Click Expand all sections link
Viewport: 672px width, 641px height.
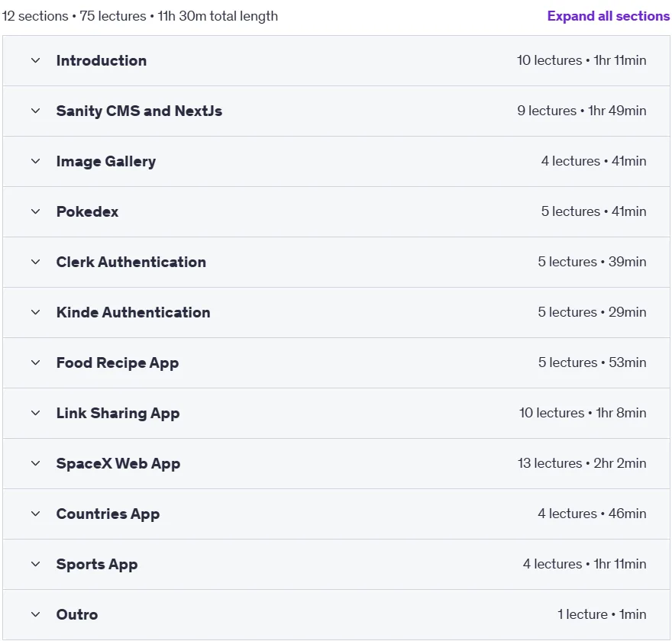608,16
